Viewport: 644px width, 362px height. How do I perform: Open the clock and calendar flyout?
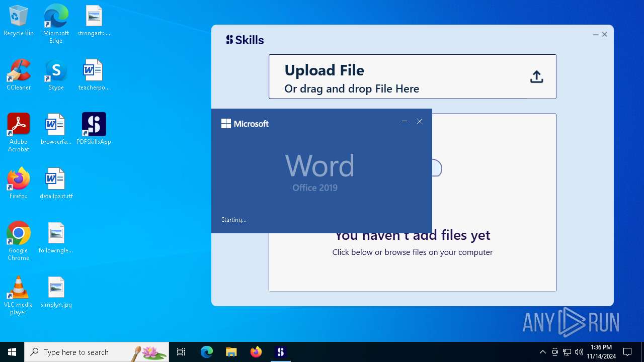coord(601,352)
